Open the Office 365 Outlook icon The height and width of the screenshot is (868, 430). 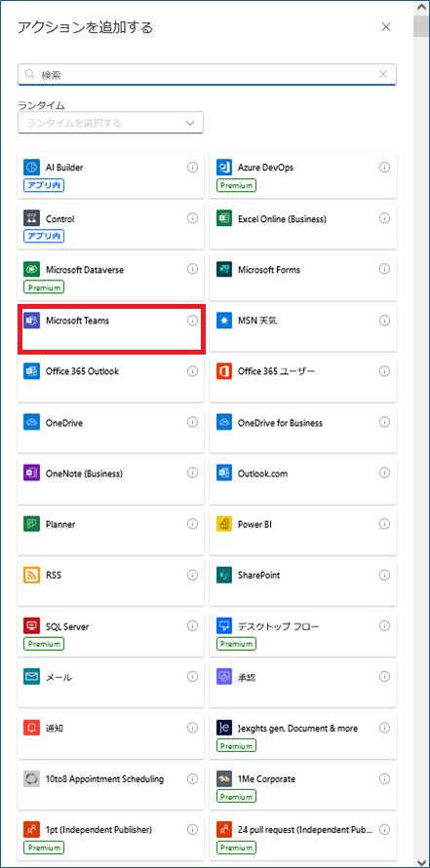(31, 371)
